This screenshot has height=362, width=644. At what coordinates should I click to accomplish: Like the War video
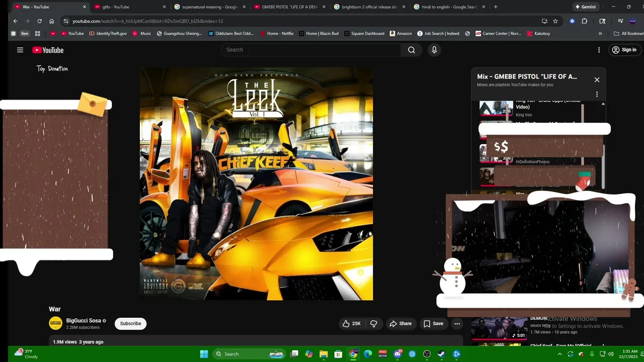click(351, 324)
